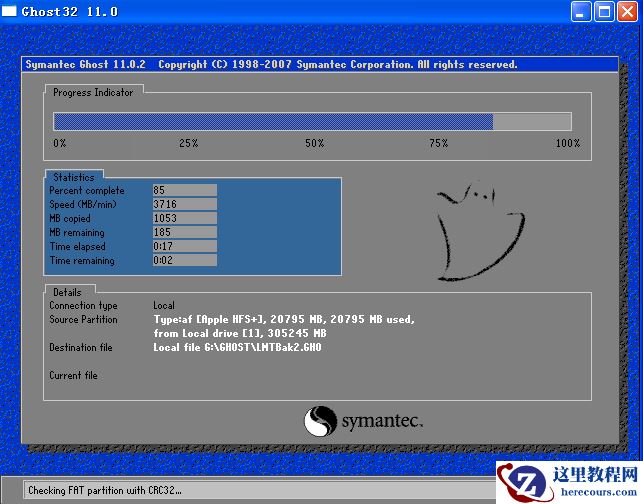
Task: Minimize the Ghost32 window
Action: pyautogui.click(x=582, y=12)
